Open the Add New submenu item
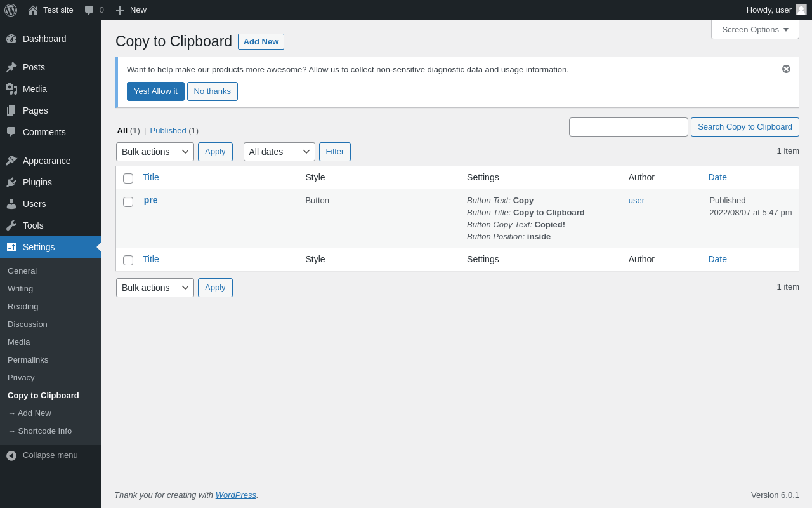Image resolution: width=812 pixels, height=508 pixels. pos(29,413)
